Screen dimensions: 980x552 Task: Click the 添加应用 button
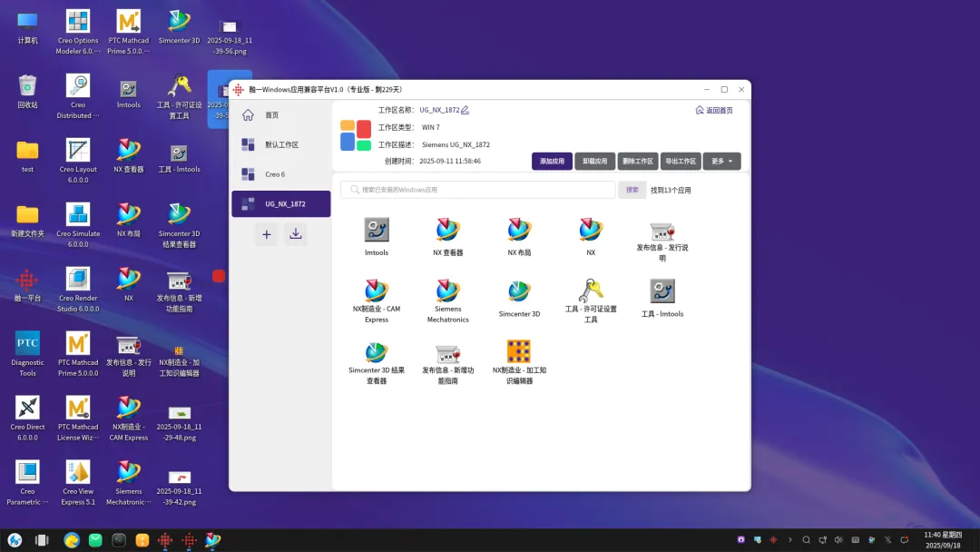coord(552,162)
